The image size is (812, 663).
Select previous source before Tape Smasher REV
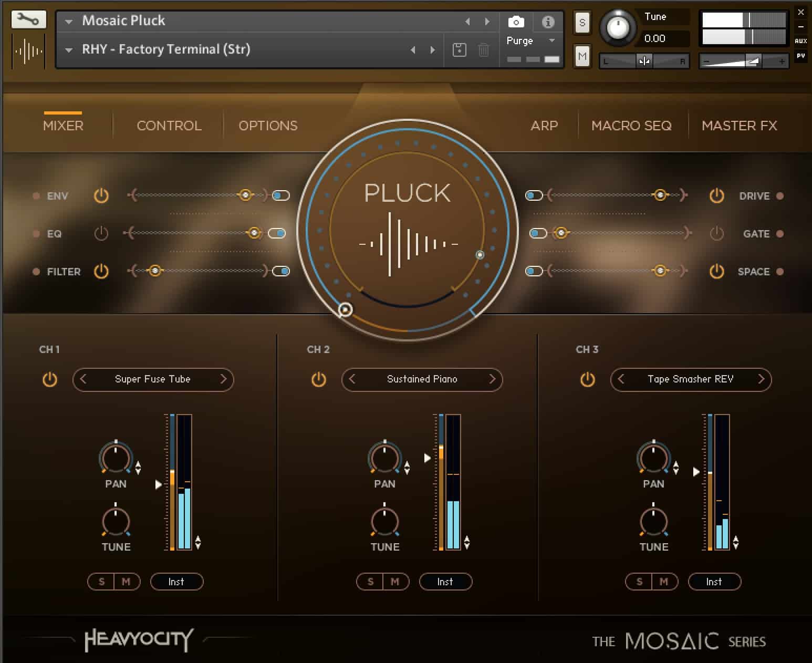click(621, 379)
